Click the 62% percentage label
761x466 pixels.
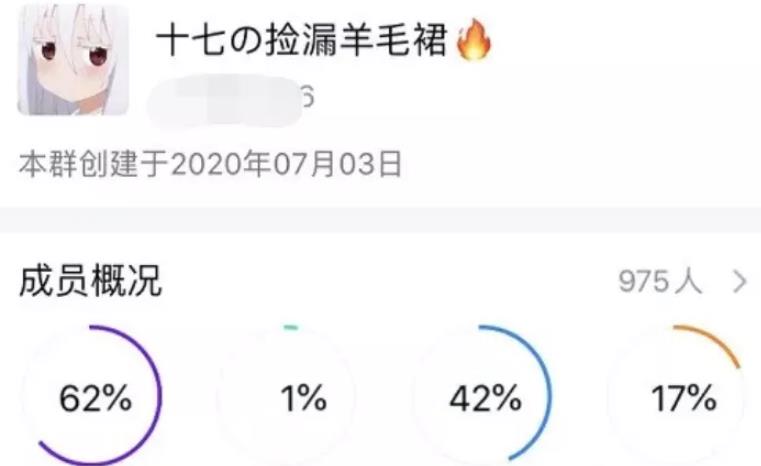point(96,399)
